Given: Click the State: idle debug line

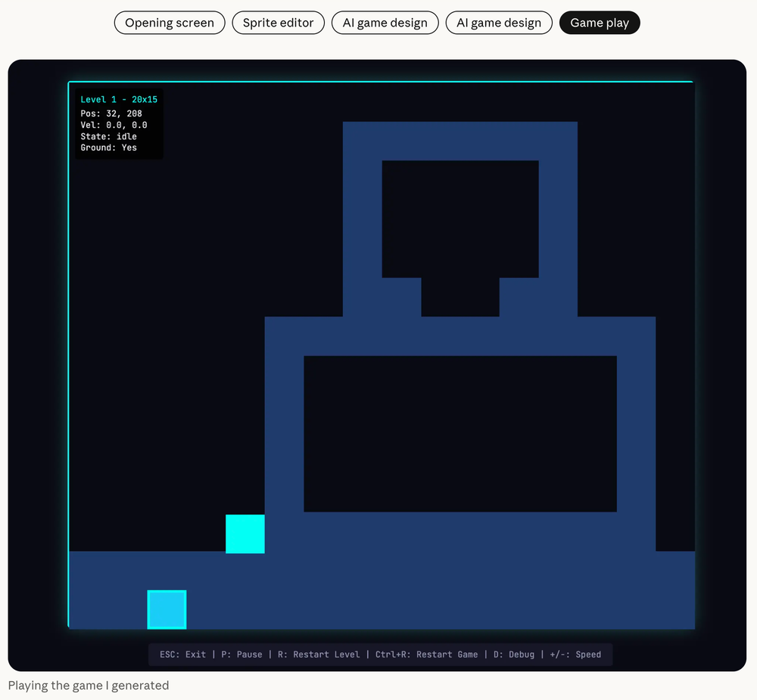Looking at the screenshot, I should pos(109,137).
